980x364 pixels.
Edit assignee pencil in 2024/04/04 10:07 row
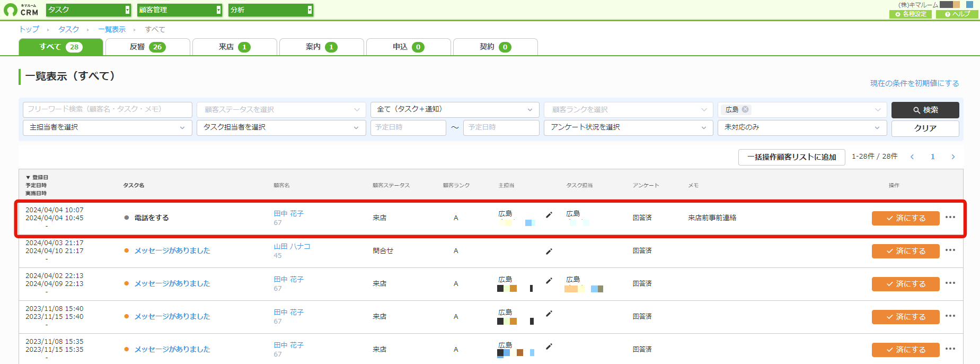tap(549, 215)
